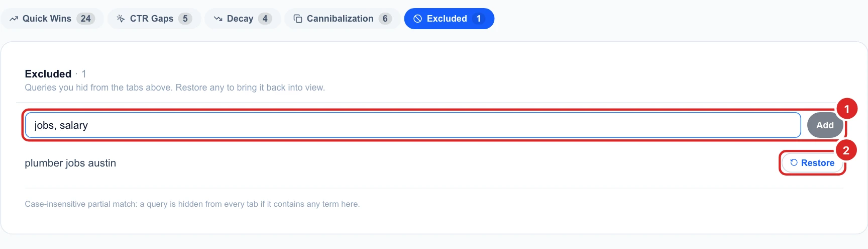Switch to the CTR Gaps tab

click(x=154, y=19)
